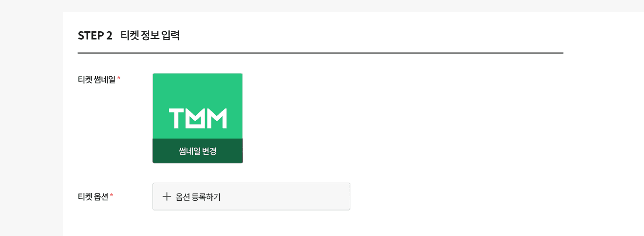The width and height of the screenshot is (644, 236).
Task: Click the bright green area above logo
Action: pos(198,90)
